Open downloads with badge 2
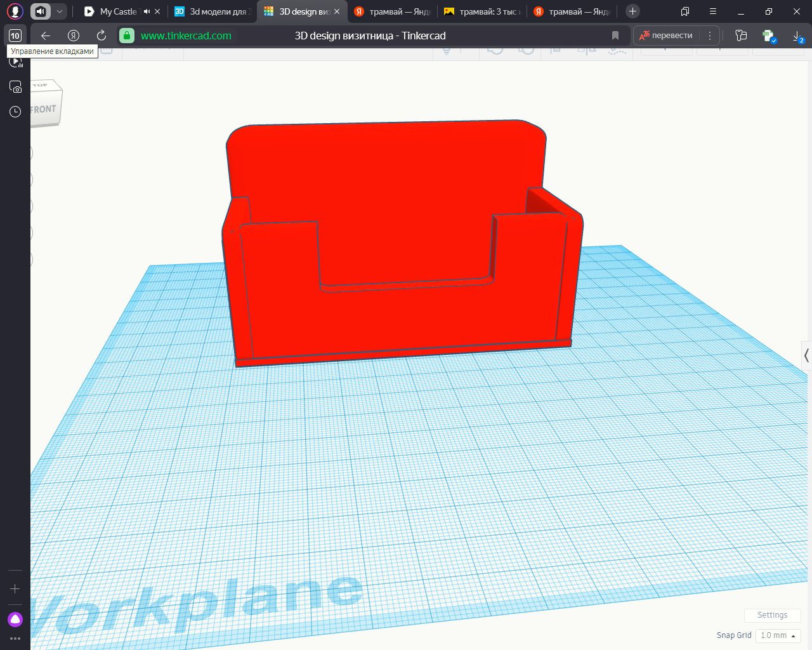812x650 pixels. [797, 36]
